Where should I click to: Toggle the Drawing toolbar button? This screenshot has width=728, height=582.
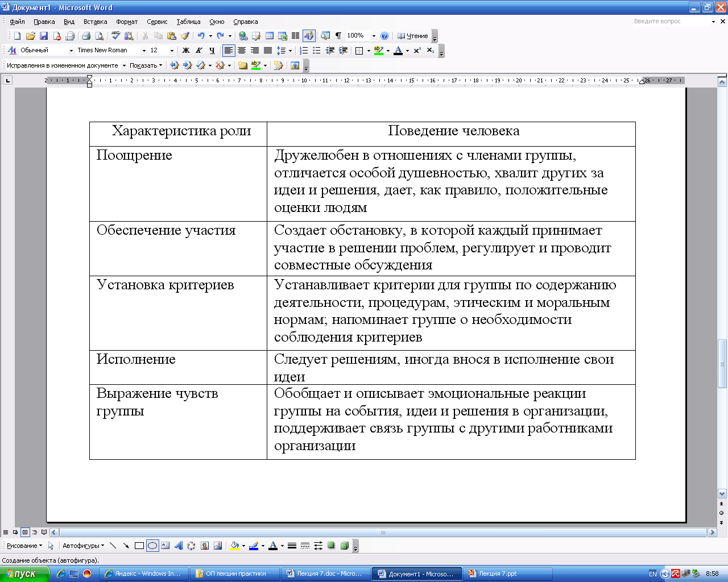[x=309, y=36]
